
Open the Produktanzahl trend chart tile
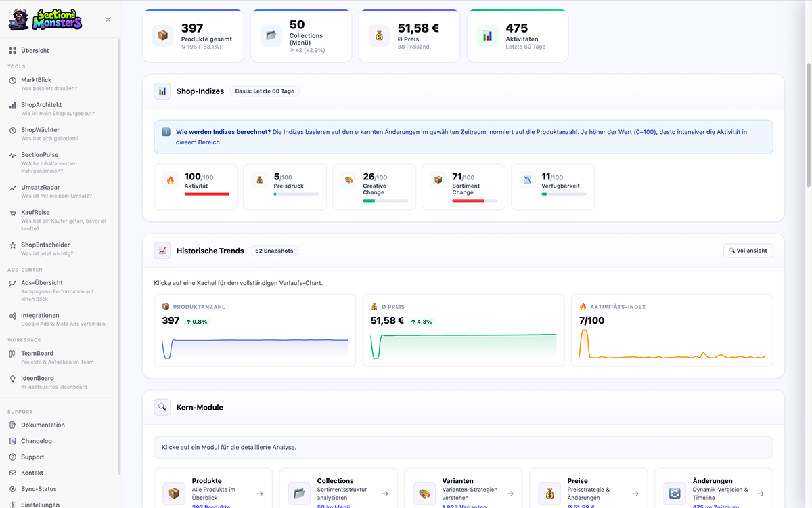click(255, 331)
